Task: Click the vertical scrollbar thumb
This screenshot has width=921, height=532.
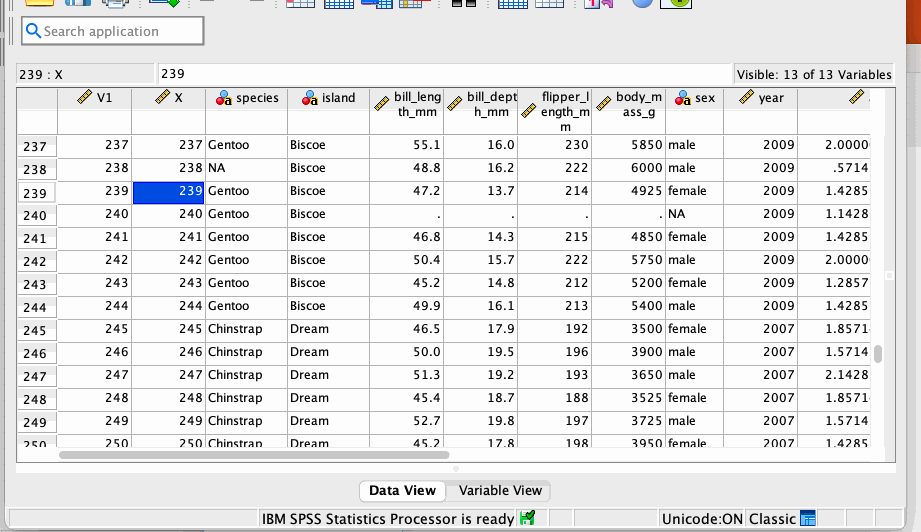Action: pyautogui.click(x=878, y=354)
